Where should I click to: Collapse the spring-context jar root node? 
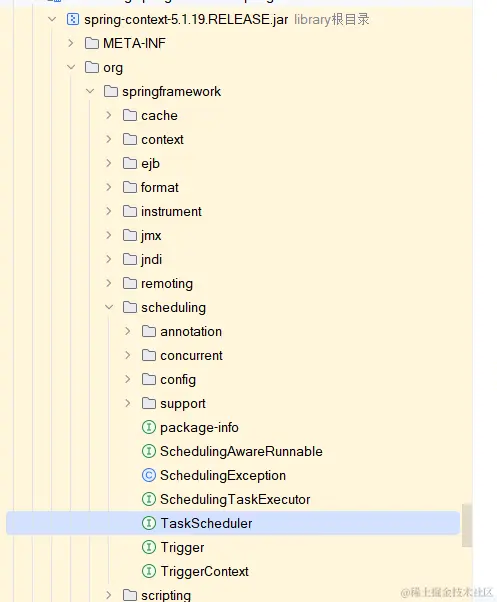click(x=52, y=19)
